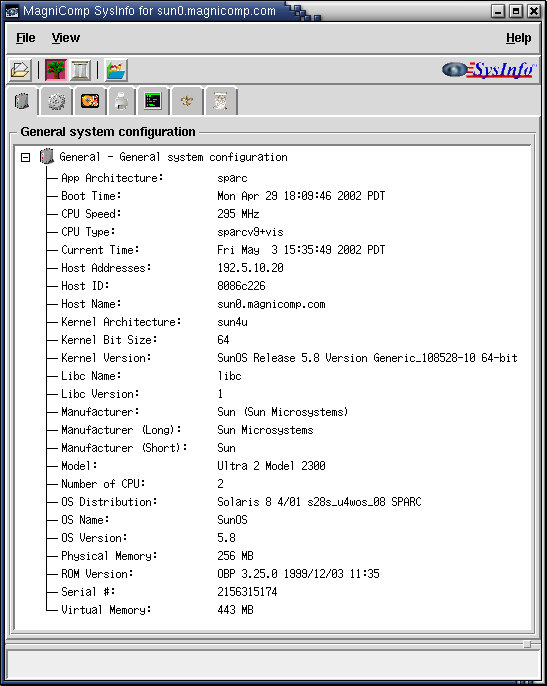Image resolution: width=547 pixels, height=686 pixels.
Task: Open the File menu
Action: coord(25,38)
